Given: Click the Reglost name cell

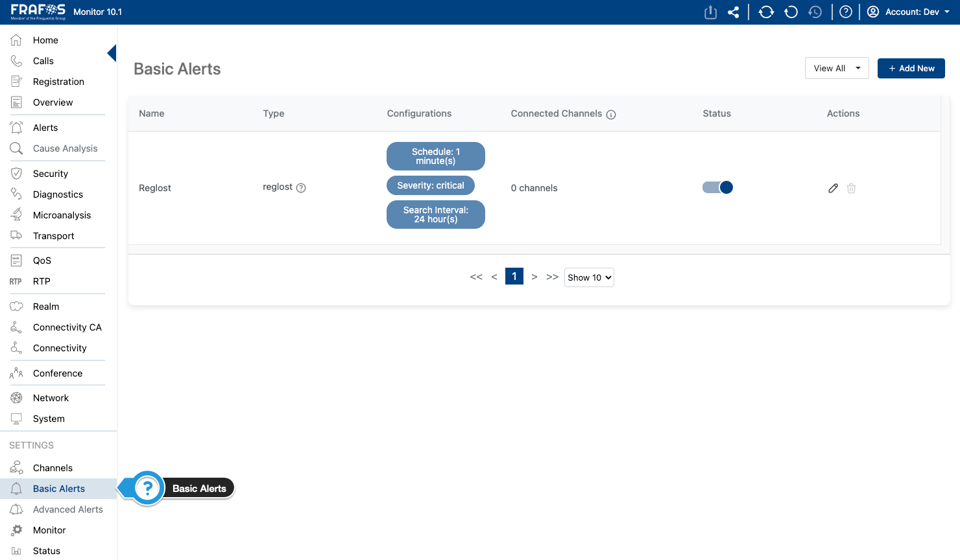Looking at the screenshot, I should point(155,188).
